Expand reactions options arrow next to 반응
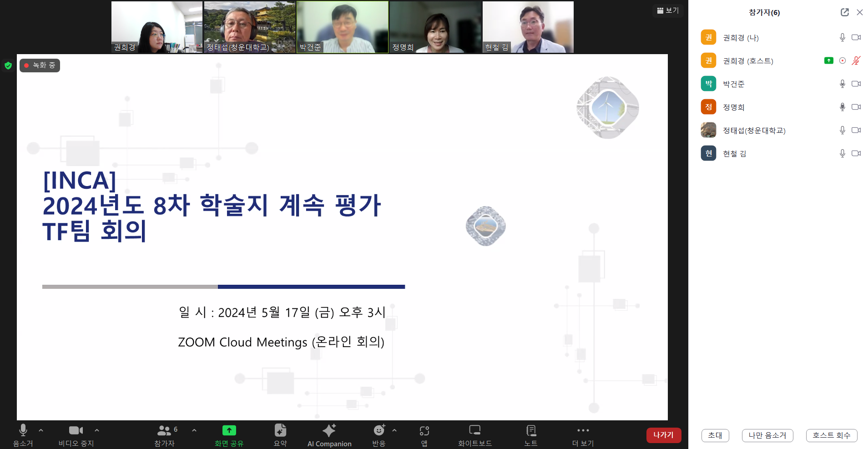This screenshot has height=449, width=868. click(x=394, y=430)
